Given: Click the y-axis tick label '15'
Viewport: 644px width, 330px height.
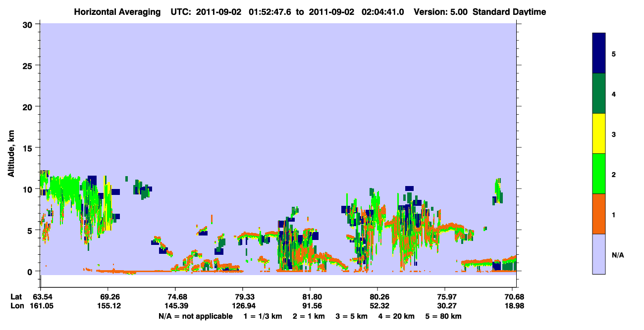Looking at the screenshot, I should pyautogui.click(x=27, y=148).
